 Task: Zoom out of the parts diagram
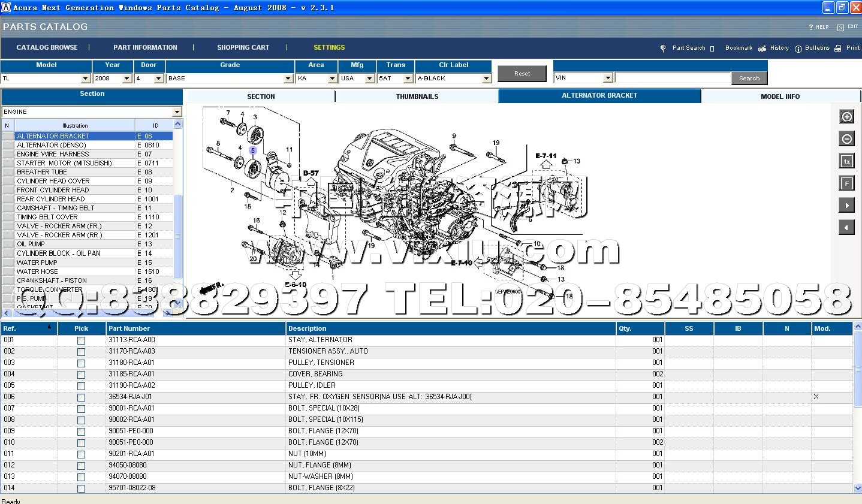846,139
